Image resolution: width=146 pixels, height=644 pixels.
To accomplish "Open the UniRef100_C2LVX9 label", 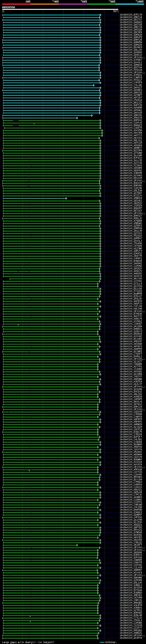I will pos(131,567).
